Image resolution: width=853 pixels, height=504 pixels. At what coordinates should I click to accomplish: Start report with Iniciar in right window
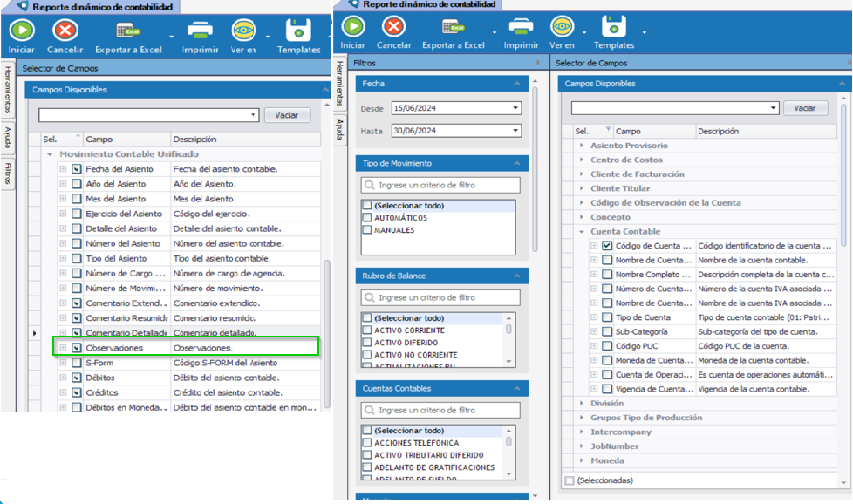click(353, 26)
